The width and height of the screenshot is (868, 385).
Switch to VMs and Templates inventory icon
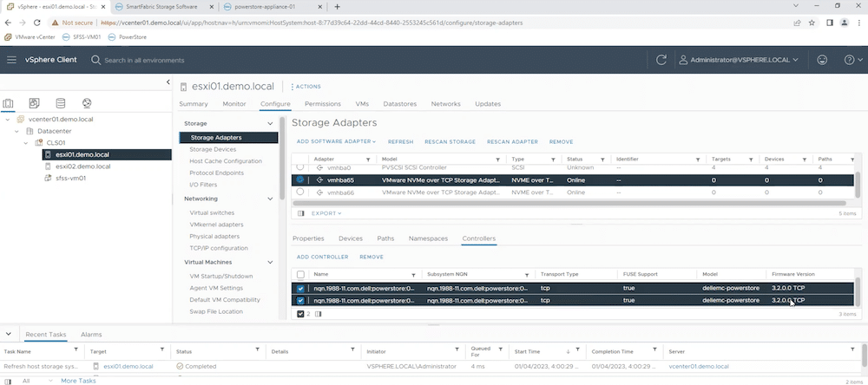click(35, 103)
